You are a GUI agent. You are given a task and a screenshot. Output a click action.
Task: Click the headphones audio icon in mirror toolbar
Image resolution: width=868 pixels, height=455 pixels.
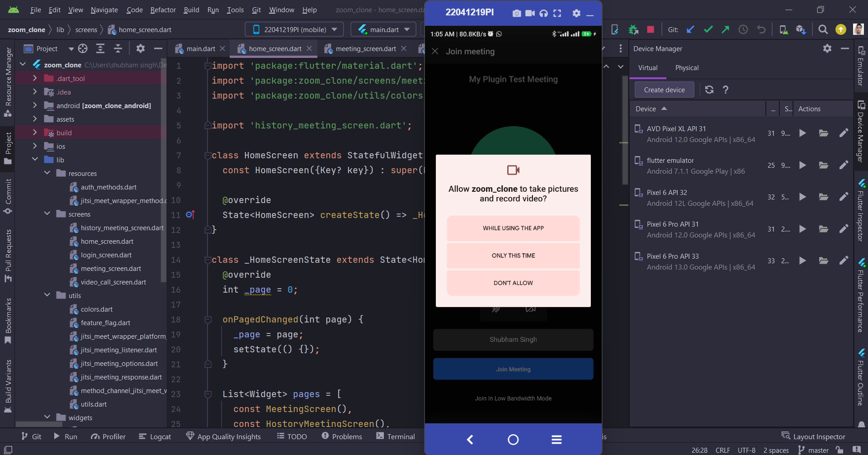pos(544,13)
